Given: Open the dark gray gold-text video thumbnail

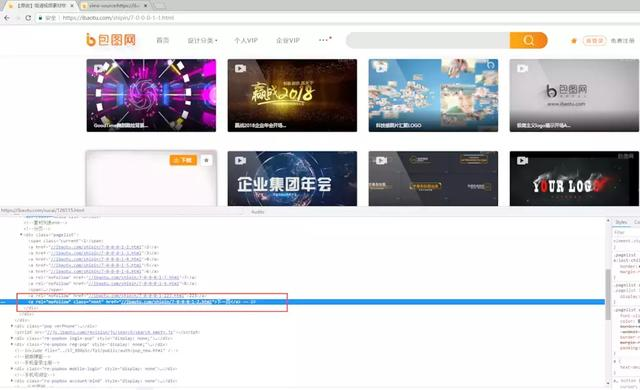Looking at the screenshot, I should (x=433, y=179).
